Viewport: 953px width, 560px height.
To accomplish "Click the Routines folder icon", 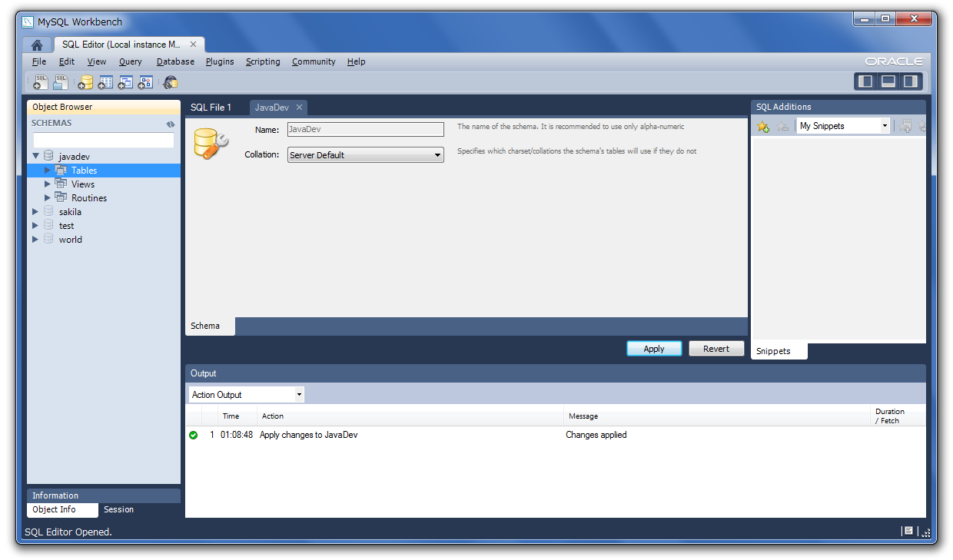I will (61, 197).
